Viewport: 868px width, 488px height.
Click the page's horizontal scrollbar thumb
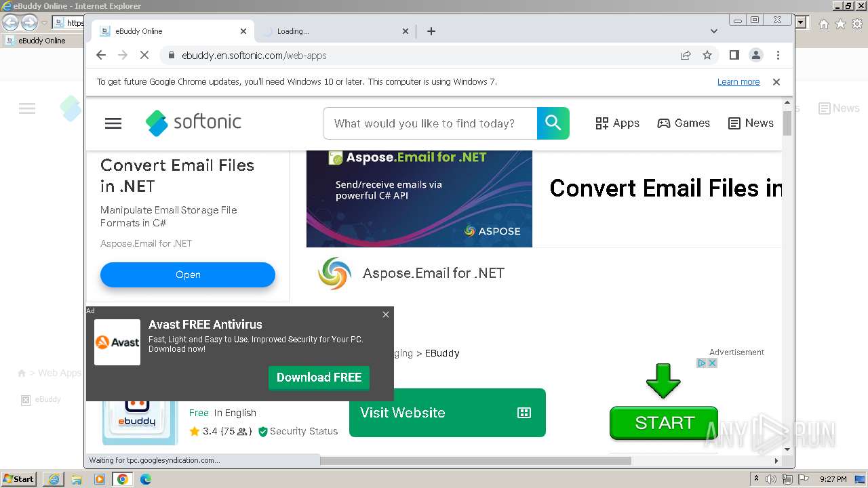[475, 461]
